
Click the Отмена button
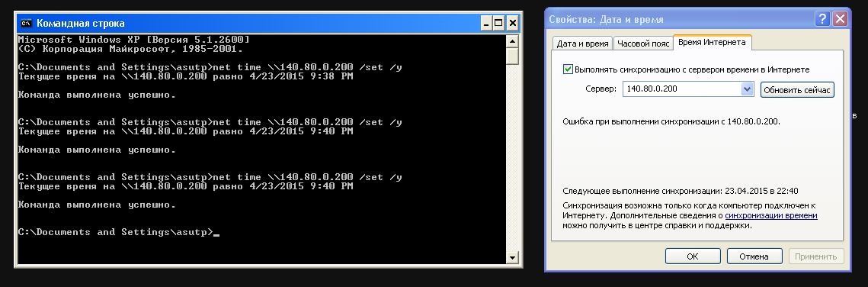pos(754,256)
